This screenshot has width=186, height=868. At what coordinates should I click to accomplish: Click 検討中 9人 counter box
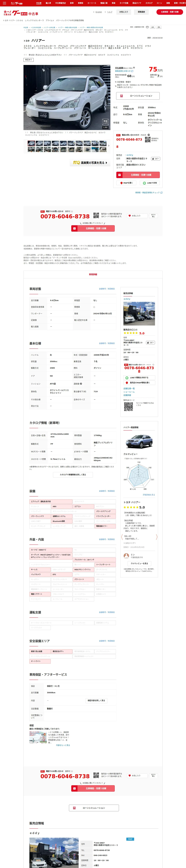point(153,216)
